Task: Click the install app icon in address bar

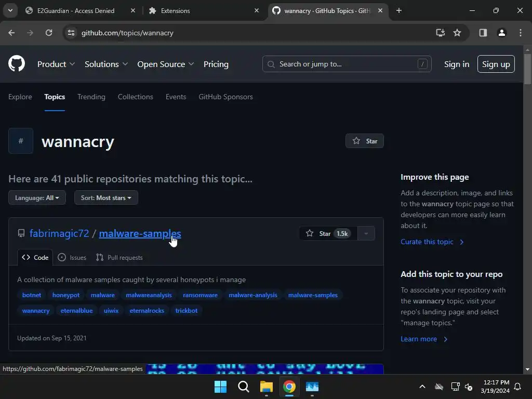Action: [x=440, y=33]
